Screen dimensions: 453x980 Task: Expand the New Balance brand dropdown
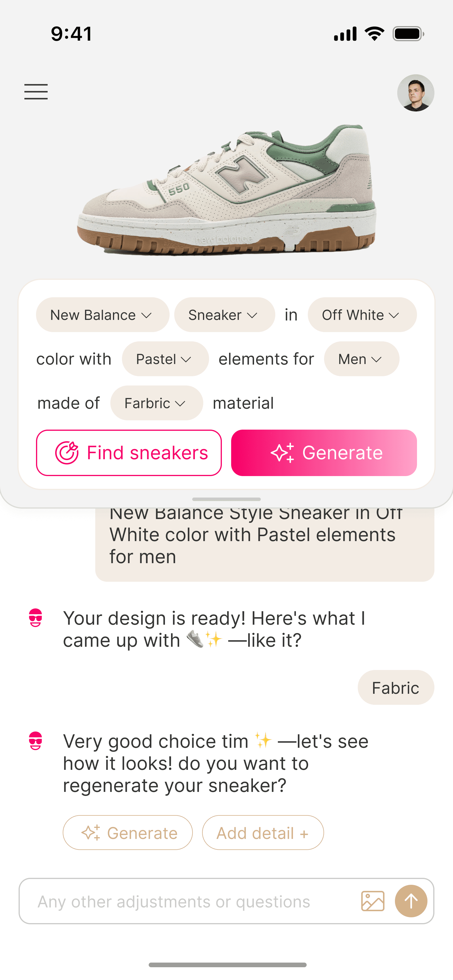103,315
